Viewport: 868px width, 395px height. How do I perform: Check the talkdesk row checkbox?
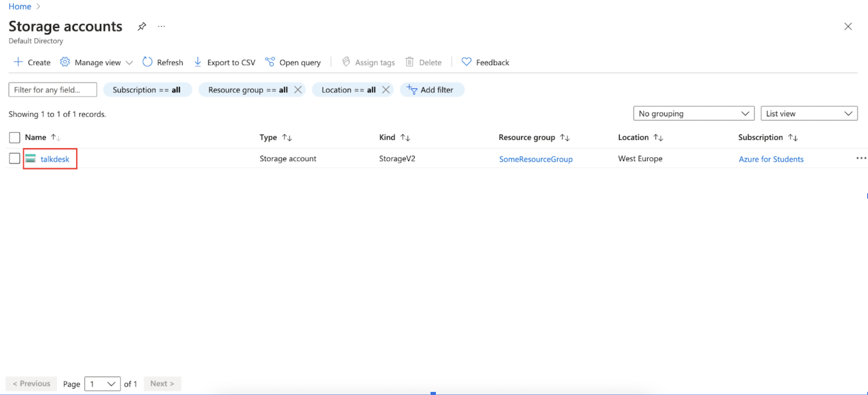(x=14, y=158)
